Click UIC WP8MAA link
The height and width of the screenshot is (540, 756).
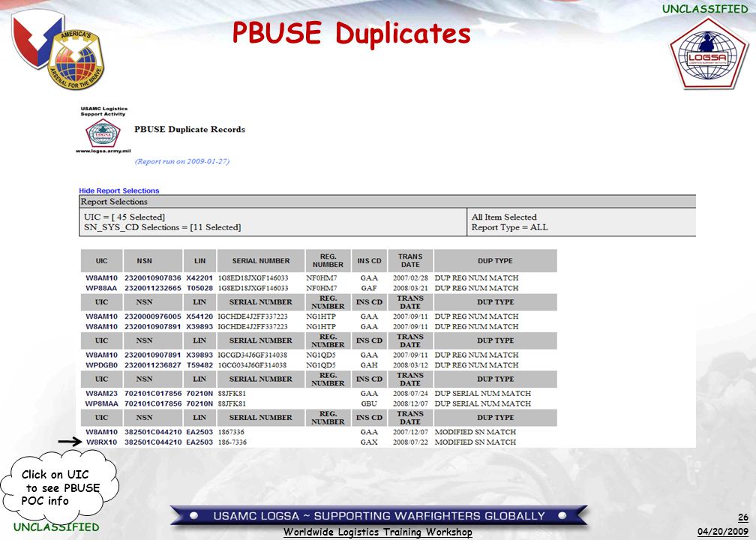[x=101, y=403]
